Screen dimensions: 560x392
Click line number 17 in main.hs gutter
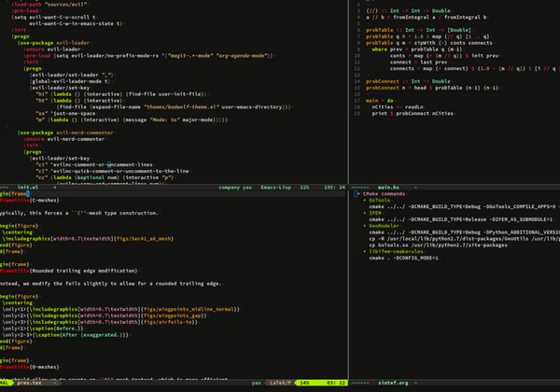[x=357, y=101]
